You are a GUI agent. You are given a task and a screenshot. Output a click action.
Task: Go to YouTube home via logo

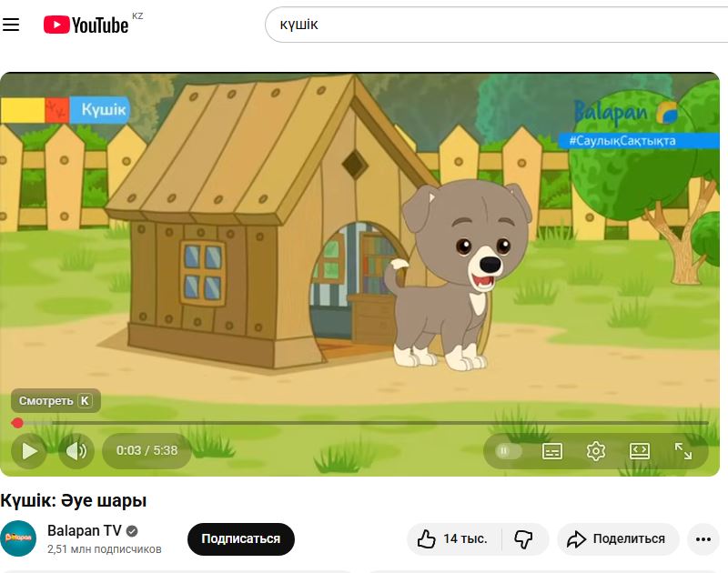tap(86, 25)
